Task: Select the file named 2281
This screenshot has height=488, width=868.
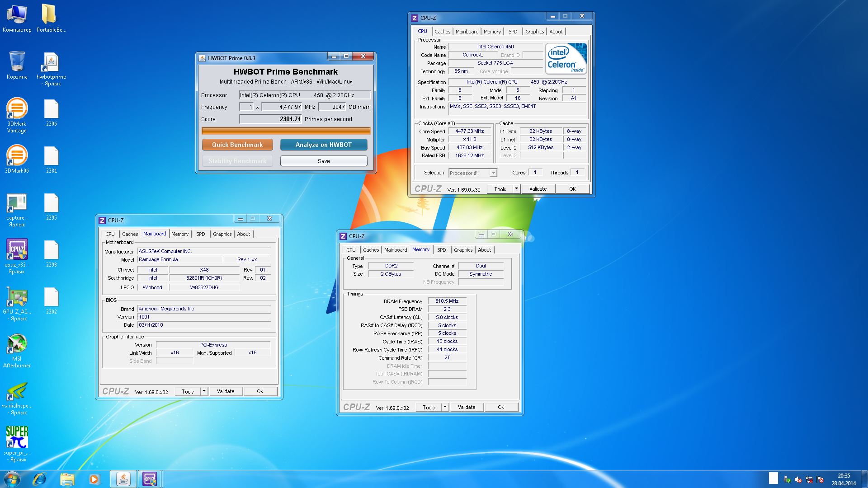Action: click(51, 160)
